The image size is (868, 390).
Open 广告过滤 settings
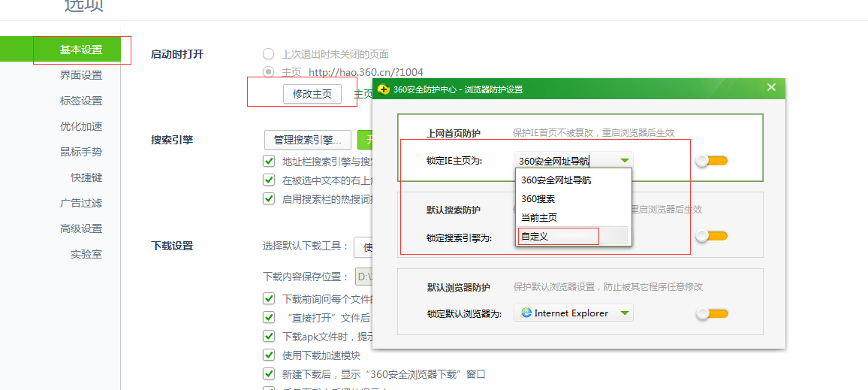click(x=81, y=203)
